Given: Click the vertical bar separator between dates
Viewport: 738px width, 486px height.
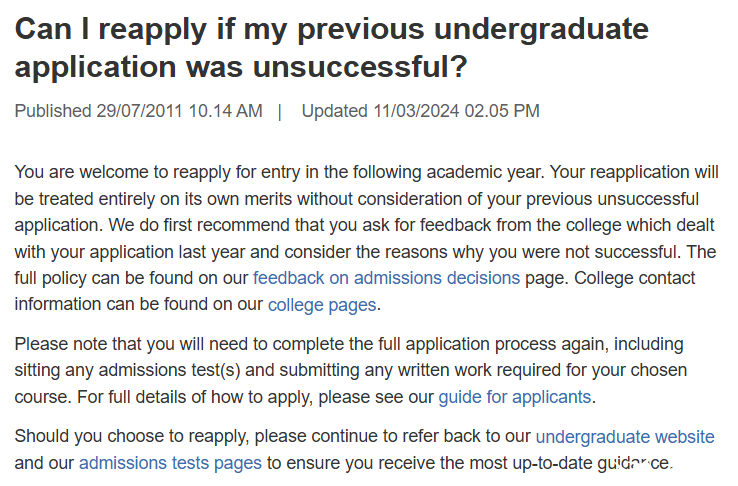Looking at the screenshot, I should (280, 112).
